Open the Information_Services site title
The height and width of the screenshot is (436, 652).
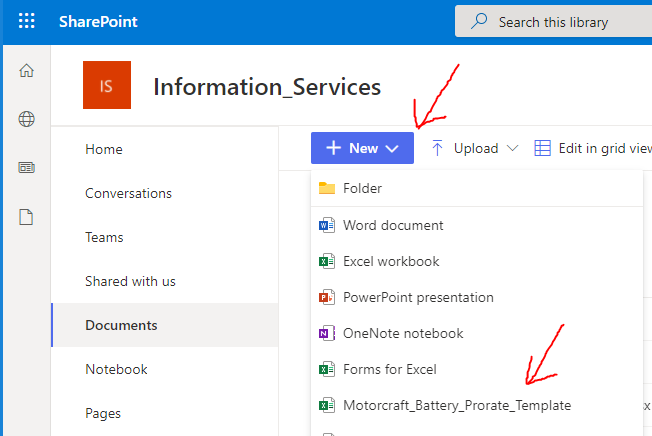[267, 87]
